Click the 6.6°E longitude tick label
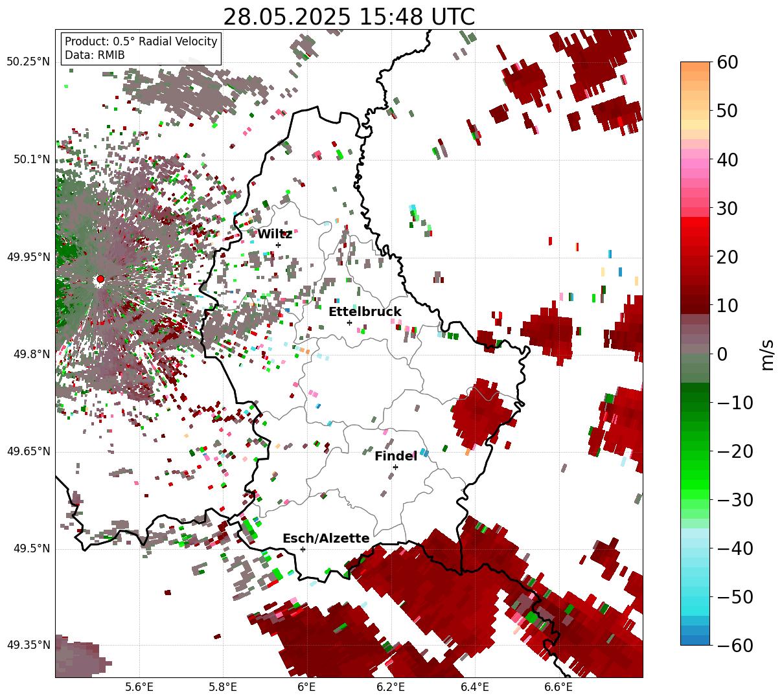The height and width of the screenshot is (700, 782). click(558, 687)
